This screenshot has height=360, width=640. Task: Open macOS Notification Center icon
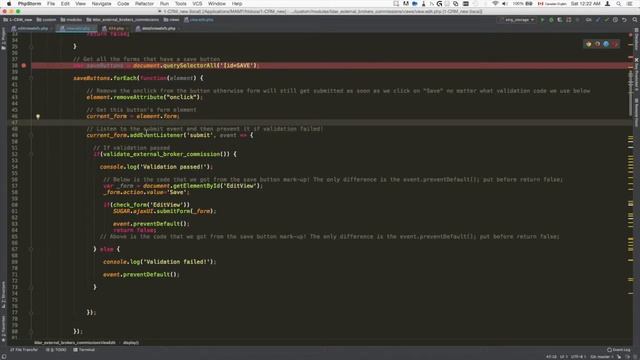click(x=629, y=4)
